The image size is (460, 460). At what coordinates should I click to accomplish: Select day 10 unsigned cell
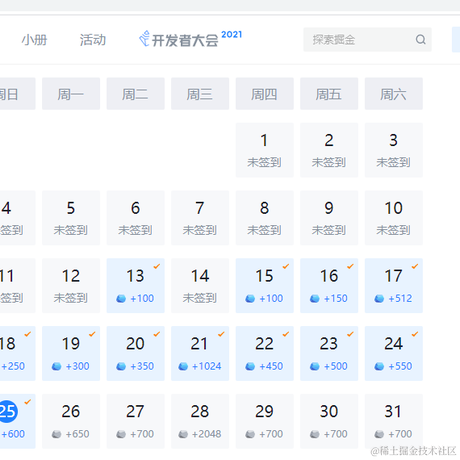pos(394,218)
